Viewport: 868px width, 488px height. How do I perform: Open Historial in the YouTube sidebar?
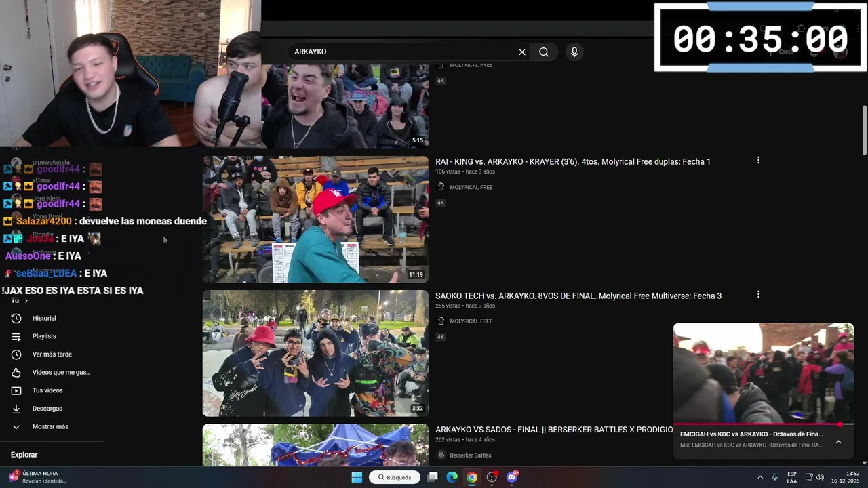click(x=44, y=318)
